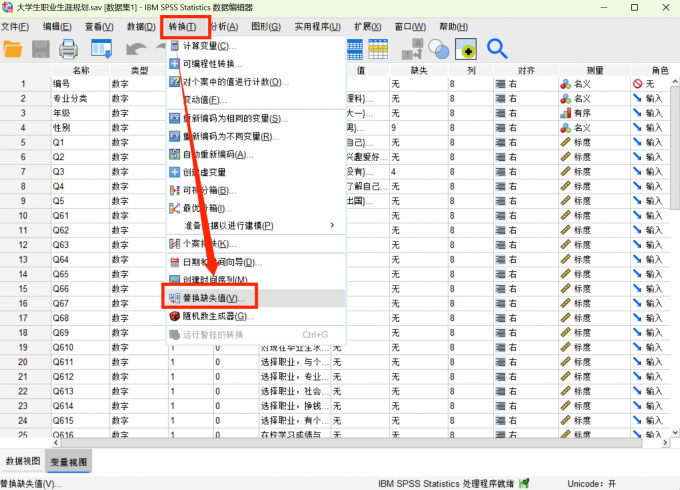Click the vertical scrollbar up arrow
The width and height of the screenshot is (680, 490).
coord(675,81)
